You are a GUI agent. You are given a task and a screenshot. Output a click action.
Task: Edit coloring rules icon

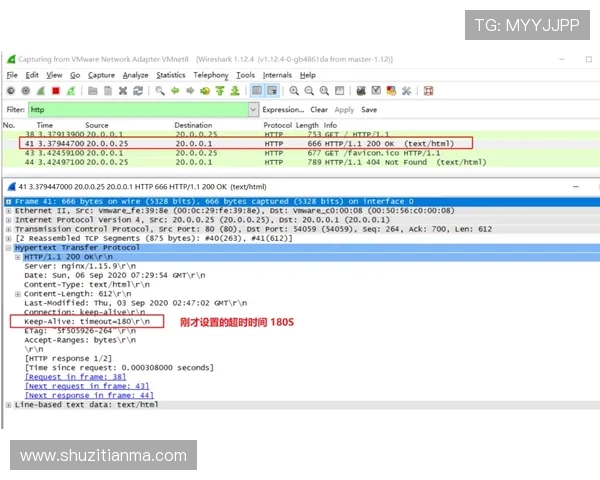click(x=391, y=91)
